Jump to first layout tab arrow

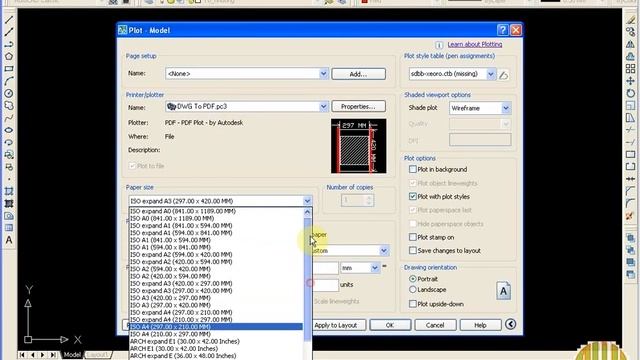click(x=22, y=355)
